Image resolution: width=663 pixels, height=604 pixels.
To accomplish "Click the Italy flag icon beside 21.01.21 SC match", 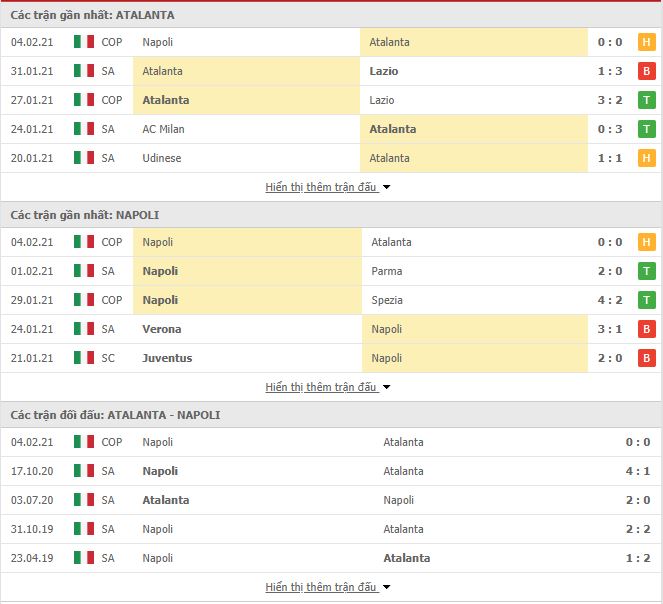I will point(84,358).
